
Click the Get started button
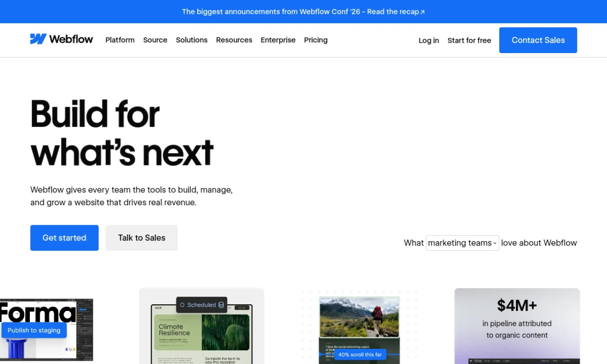point(64,238)
